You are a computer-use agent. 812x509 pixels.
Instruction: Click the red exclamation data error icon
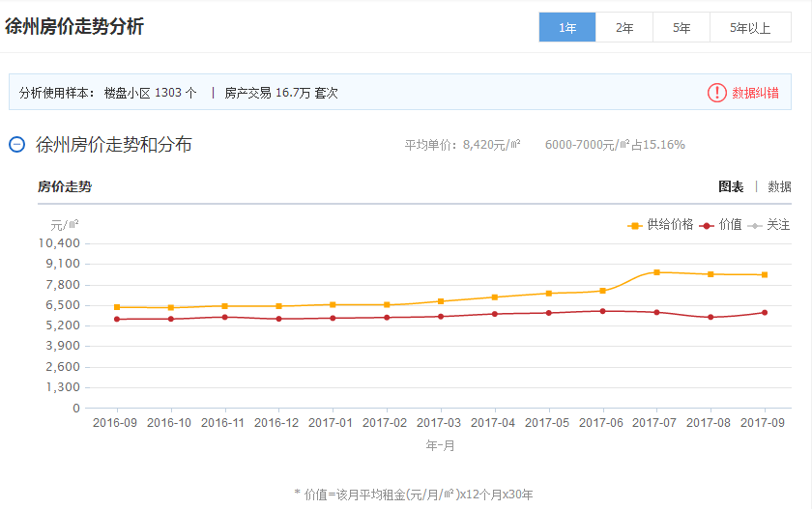pyautogui.click(x=716, y=93)
